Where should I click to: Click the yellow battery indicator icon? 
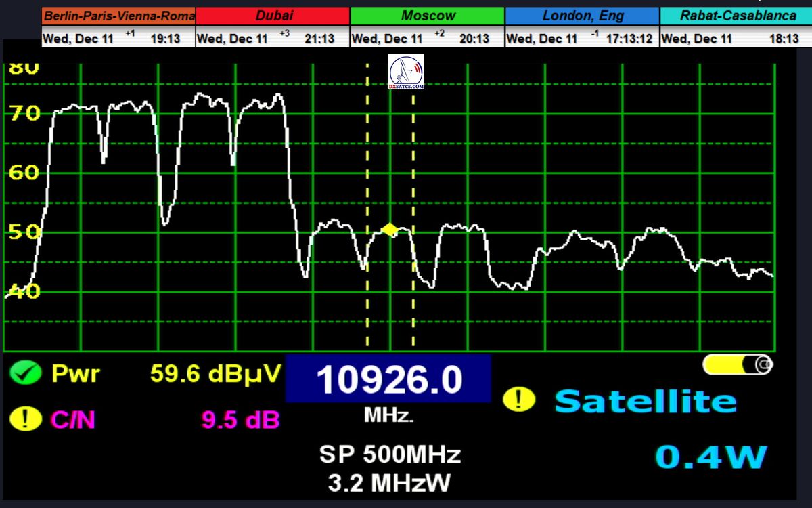point(738,365)
